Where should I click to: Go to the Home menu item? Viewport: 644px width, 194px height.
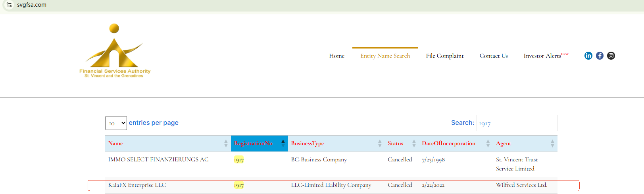coord(337,56)
